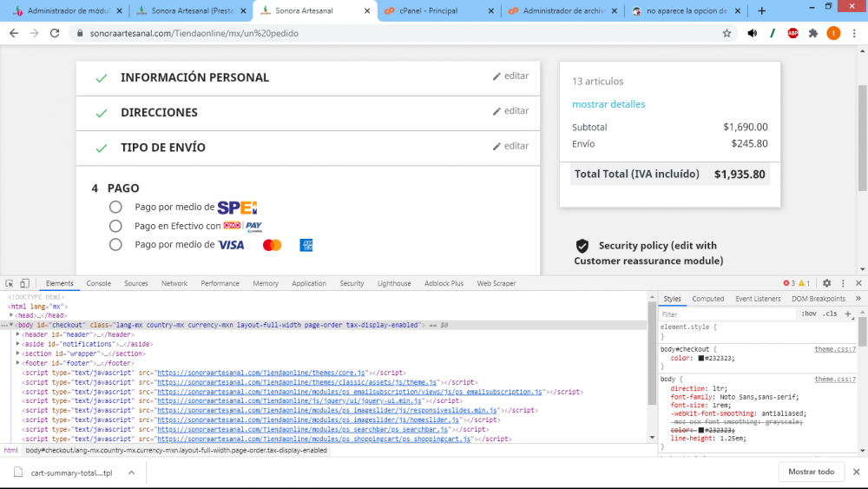
Task: Select Pago por medio de SPEI option
Action: point(115,207)
